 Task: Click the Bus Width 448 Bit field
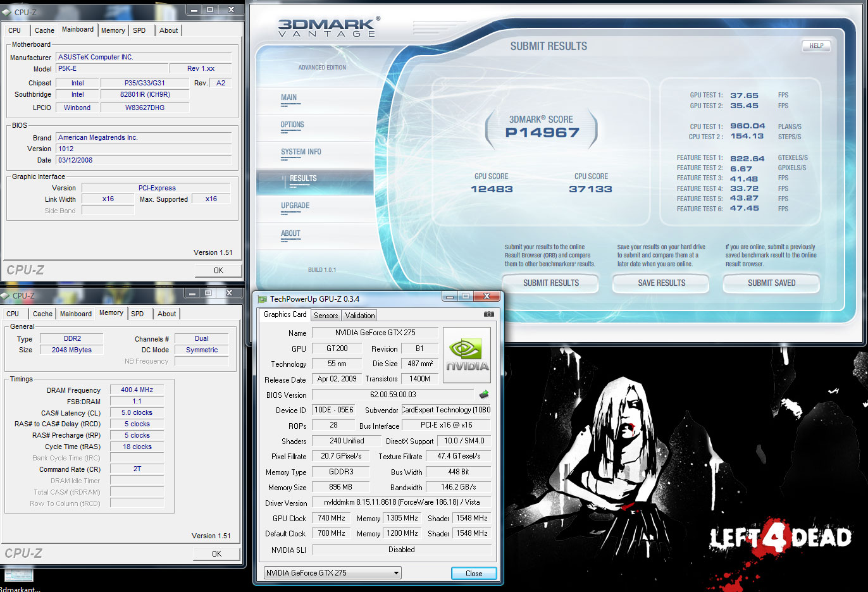(x=459, y=472)
